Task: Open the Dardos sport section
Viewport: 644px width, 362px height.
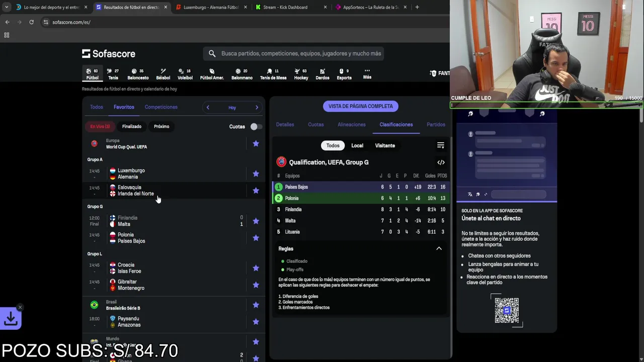Action: (x=323, y=74)
